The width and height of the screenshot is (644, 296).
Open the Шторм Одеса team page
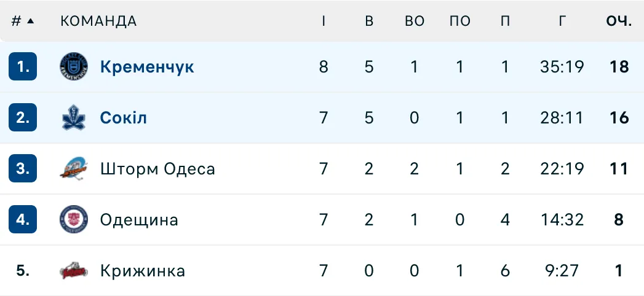pos(157,169)
